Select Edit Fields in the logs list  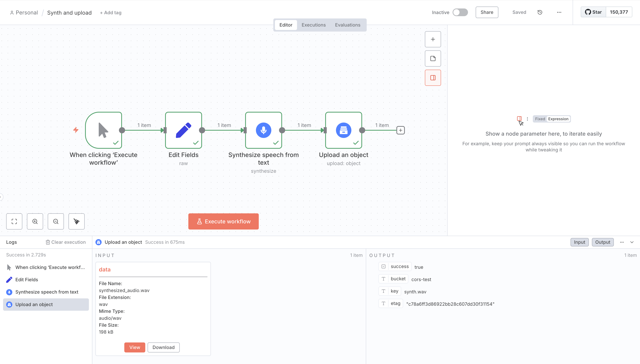(x=27, y=280)
